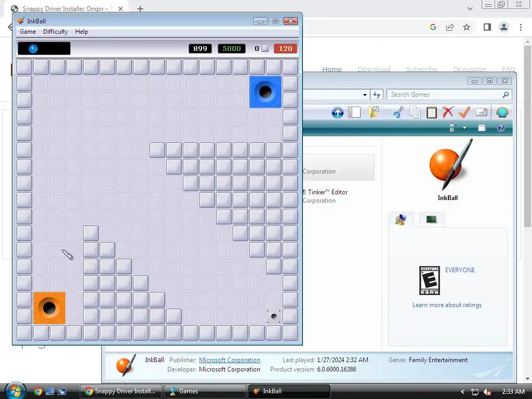532x399 pixels.
Task: Expand the arrow beside the folder options icon
Action: point(386,112)
